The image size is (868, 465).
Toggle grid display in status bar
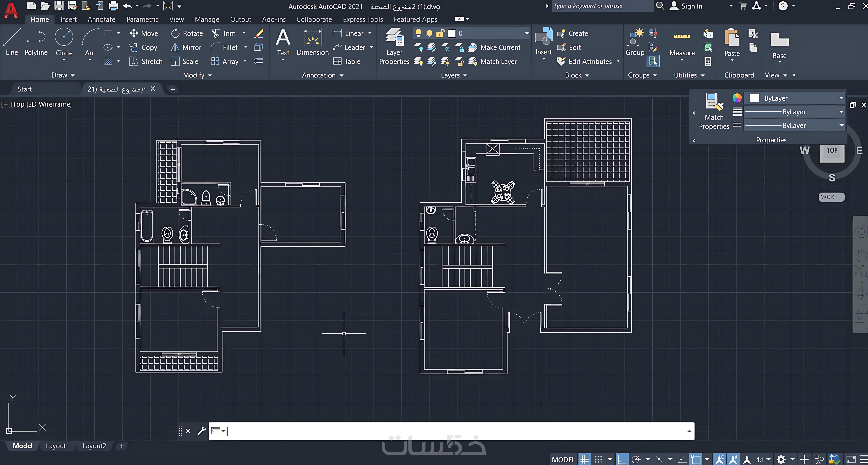585,459
